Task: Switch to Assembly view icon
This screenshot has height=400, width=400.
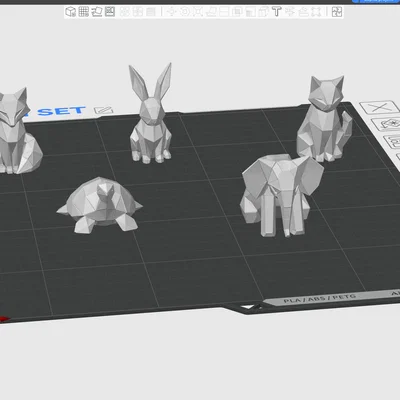Action: (337, 12)
